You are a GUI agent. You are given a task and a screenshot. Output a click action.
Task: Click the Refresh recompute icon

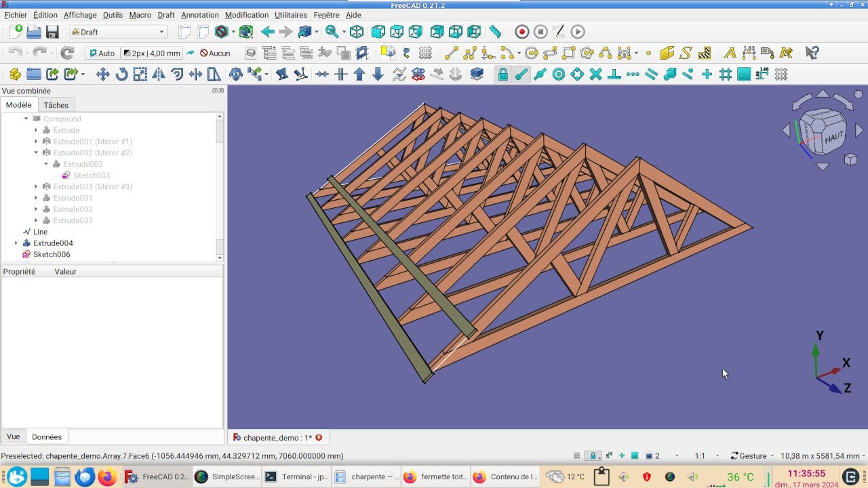point(66,53)
